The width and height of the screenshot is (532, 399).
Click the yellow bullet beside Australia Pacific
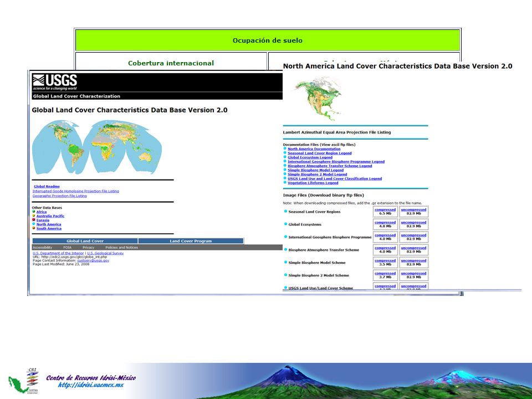34,216
